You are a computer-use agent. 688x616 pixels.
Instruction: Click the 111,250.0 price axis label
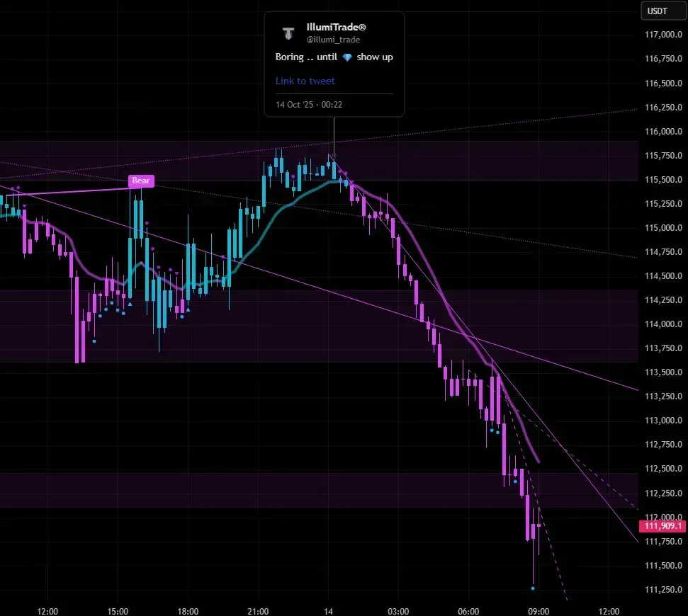point(663,590)
